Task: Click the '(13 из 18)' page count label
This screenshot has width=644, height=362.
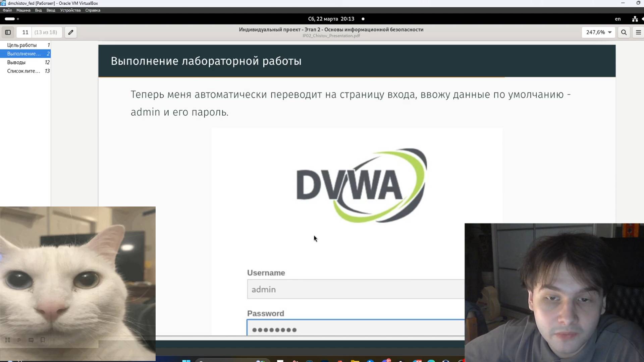Action: (46, 33)
